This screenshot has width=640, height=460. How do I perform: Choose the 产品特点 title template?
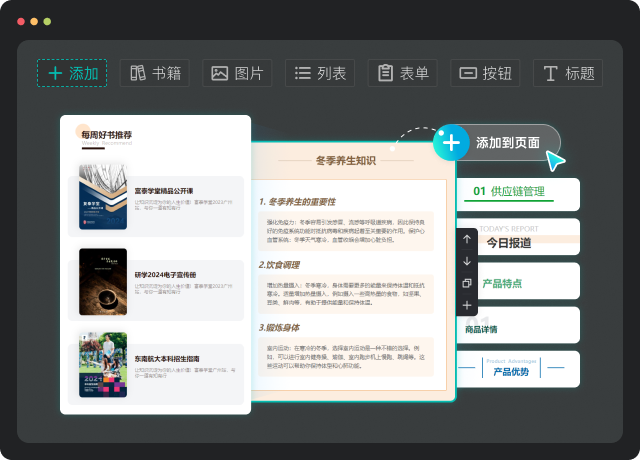coord(520,282)
